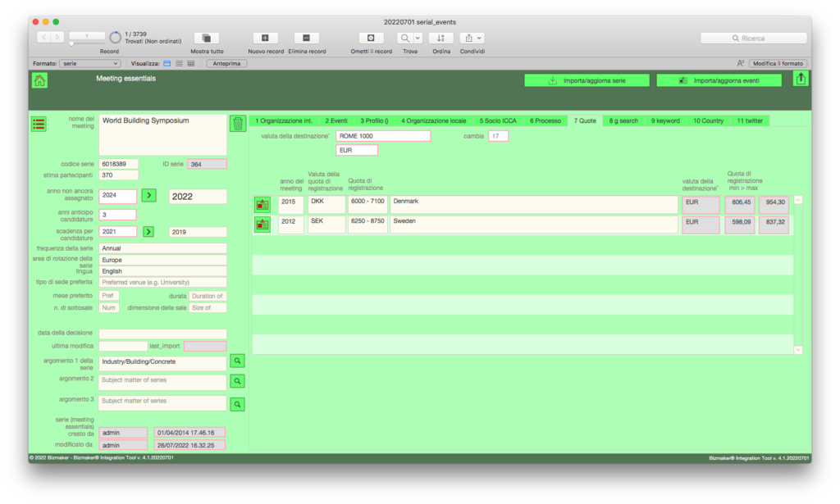
Task: Click search icon for argomento 3
Action: click(x=237, y=405)
